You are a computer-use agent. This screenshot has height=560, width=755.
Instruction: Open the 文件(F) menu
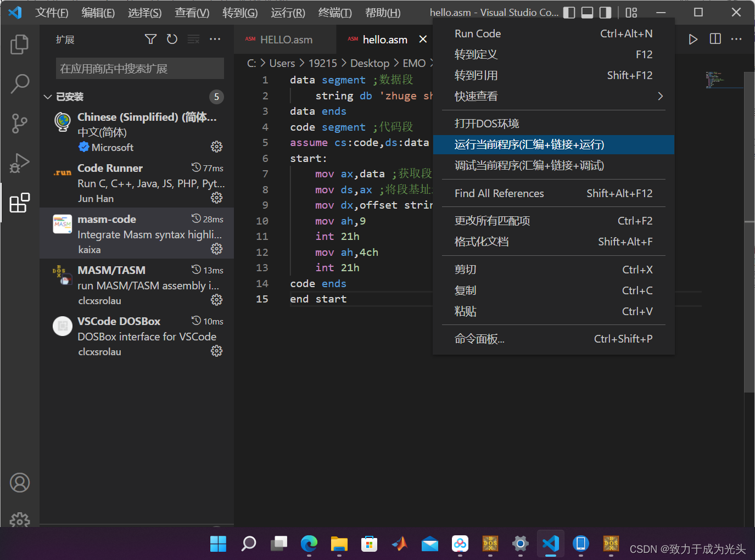[x=52, y=13]
